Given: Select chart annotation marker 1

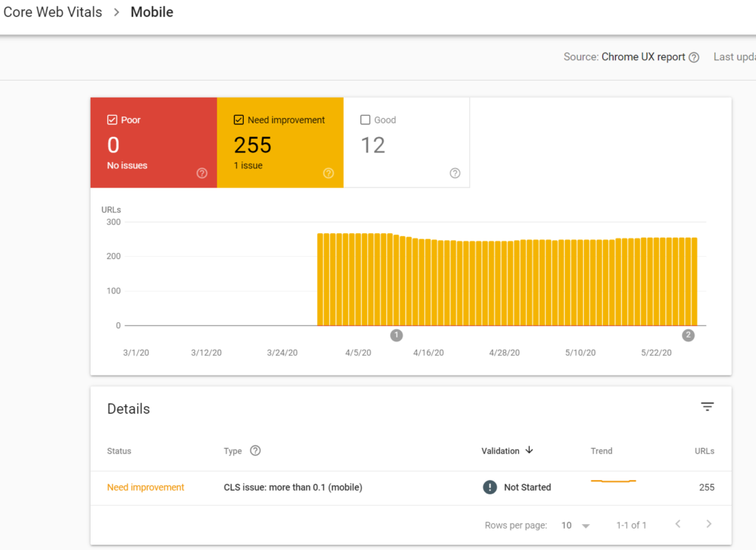Looking at the screenshot, I should point(396,334).
